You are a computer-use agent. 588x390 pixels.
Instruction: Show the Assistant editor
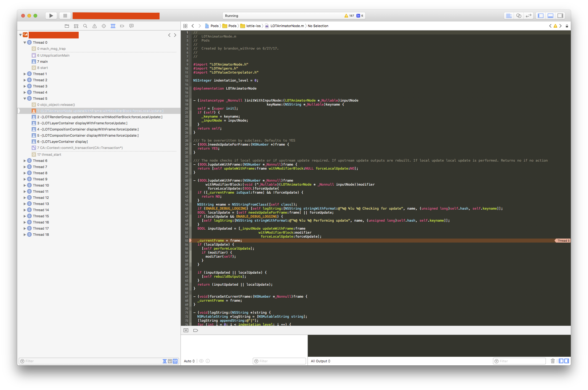click(519, 16)
